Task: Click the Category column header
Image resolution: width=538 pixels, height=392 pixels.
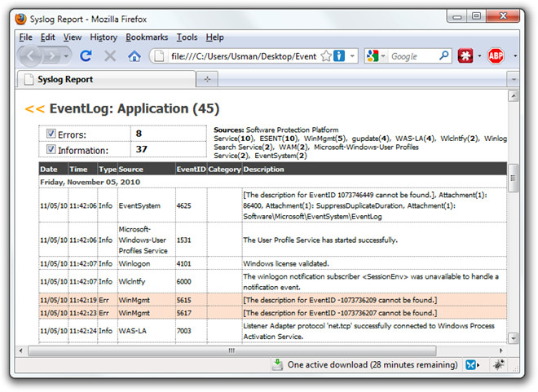Action: [x=224, y=170]
